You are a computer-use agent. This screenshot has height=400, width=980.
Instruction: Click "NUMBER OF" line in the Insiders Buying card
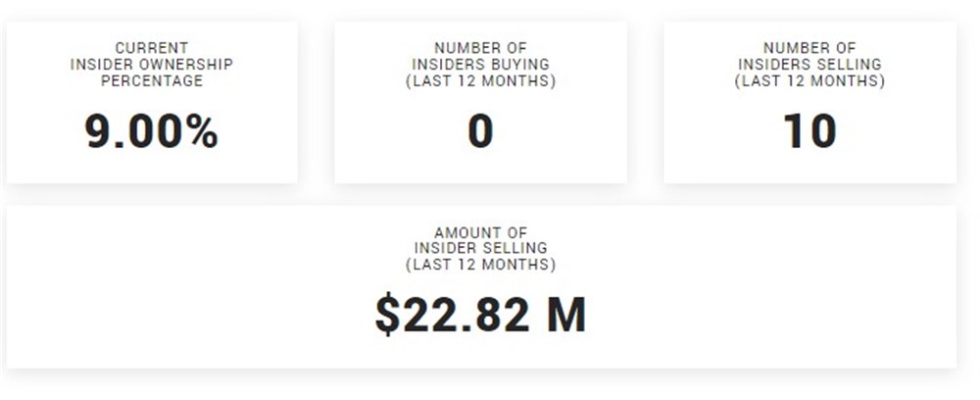tap(480, 48)
